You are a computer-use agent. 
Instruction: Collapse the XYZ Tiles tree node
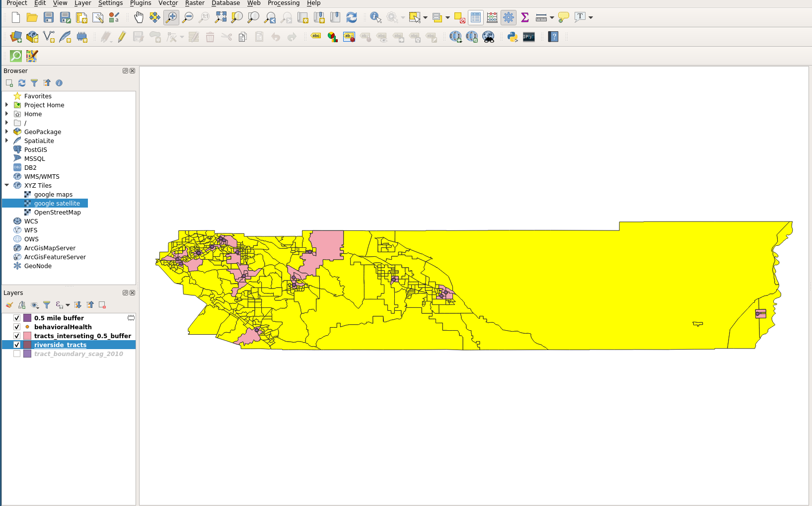(7, 185)
